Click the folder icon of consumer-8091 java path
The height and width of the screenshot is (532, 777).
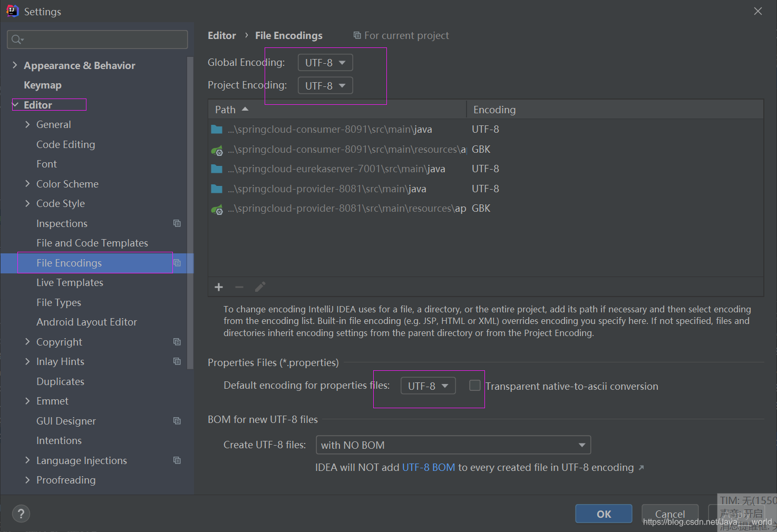[217, 129]
